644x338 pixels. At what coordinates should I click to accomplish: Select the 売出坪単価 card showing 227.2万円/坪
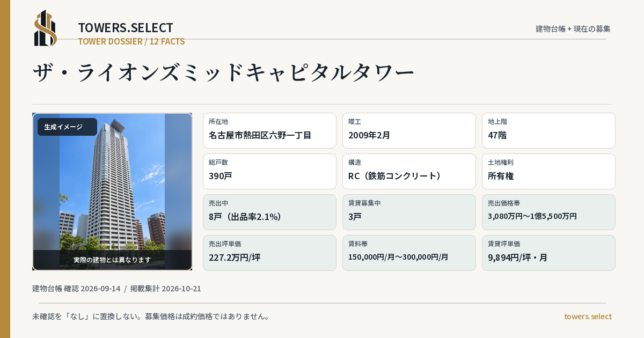[x=269, y=253]
